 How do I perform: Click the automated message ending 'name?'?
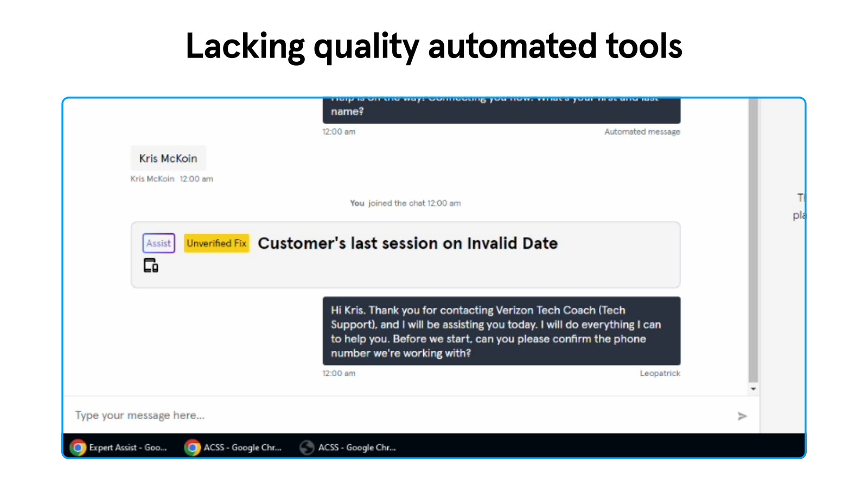(x=501, y=111)
